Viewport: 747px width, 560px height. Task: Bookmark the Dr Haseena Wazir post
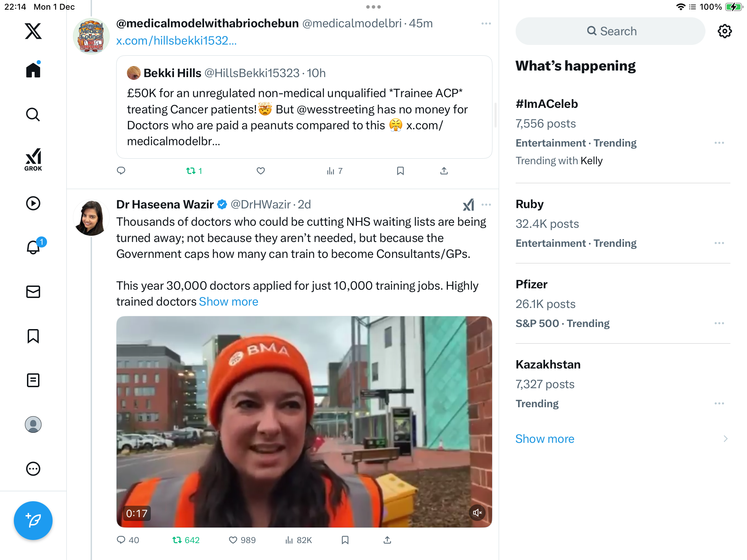[345, 540]
